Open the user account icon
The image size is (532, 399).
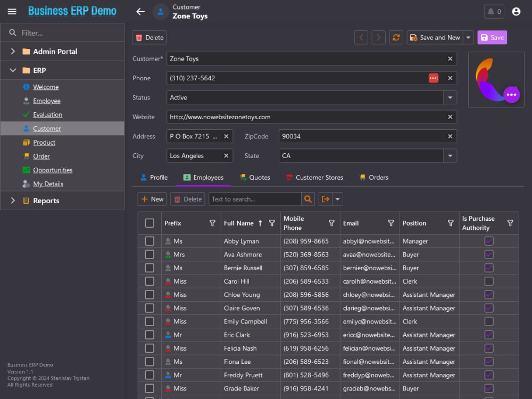pyautogui.click(x=516, y=12)
